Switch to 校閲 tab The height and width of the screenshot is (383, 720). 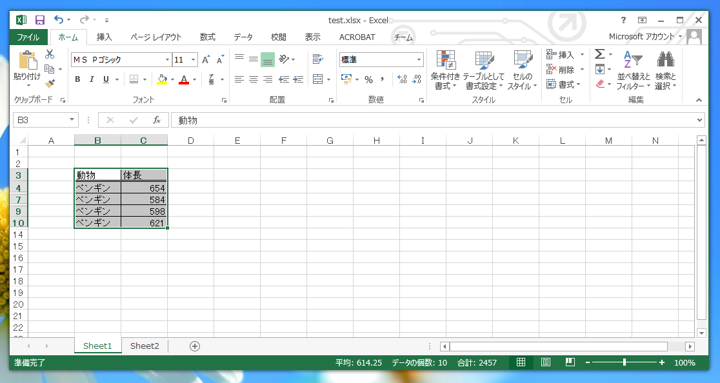pos(278,37)
